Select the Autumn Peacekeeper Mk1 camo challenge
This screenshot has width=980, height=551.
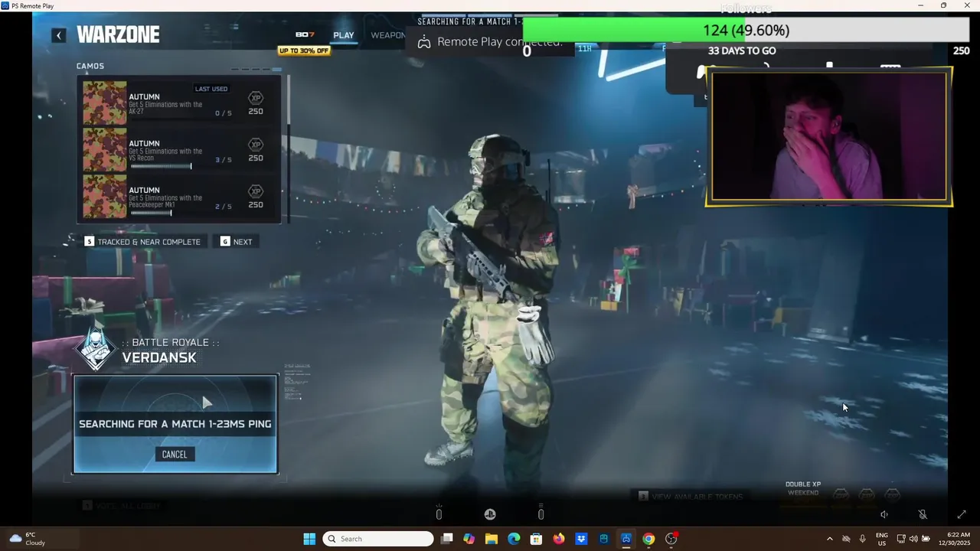179,197
